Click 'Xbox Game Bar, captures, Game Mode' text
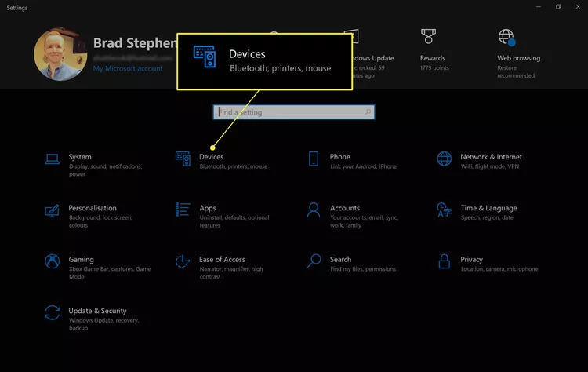 110,273
